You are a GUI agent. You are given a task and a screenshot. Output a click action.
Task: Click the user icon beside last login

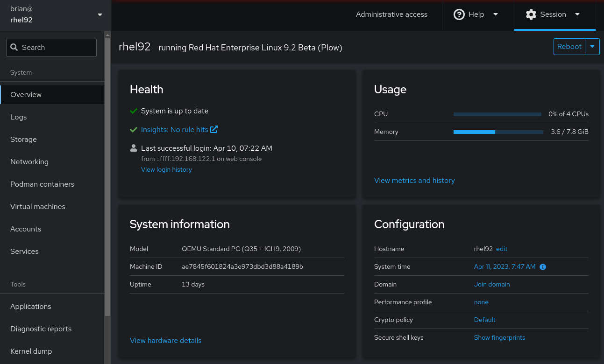tap(133, 148)
